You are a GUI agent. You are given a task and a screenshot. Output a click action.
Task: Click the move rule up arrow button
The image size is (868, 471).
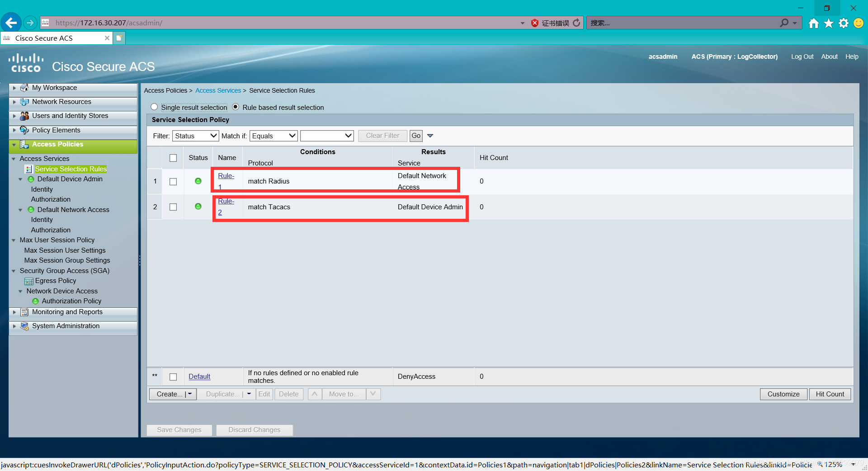click(315, 394)
